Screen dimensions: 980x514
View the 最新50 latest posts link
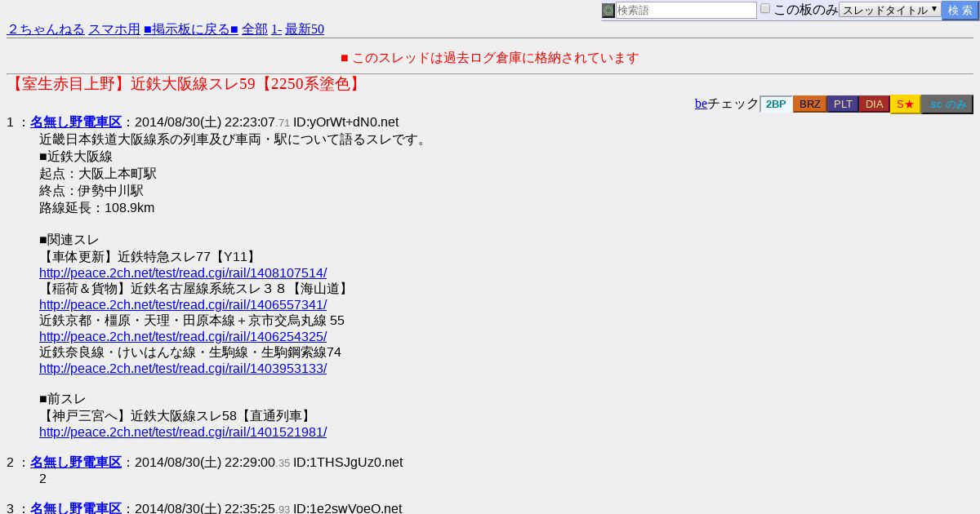305,29
